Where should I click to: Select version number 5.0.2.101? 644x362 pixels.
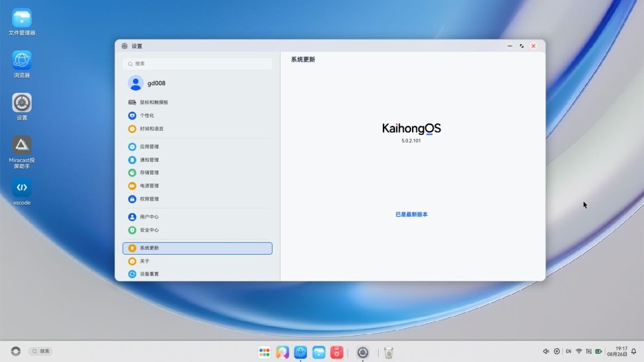(x=411, y=141)
